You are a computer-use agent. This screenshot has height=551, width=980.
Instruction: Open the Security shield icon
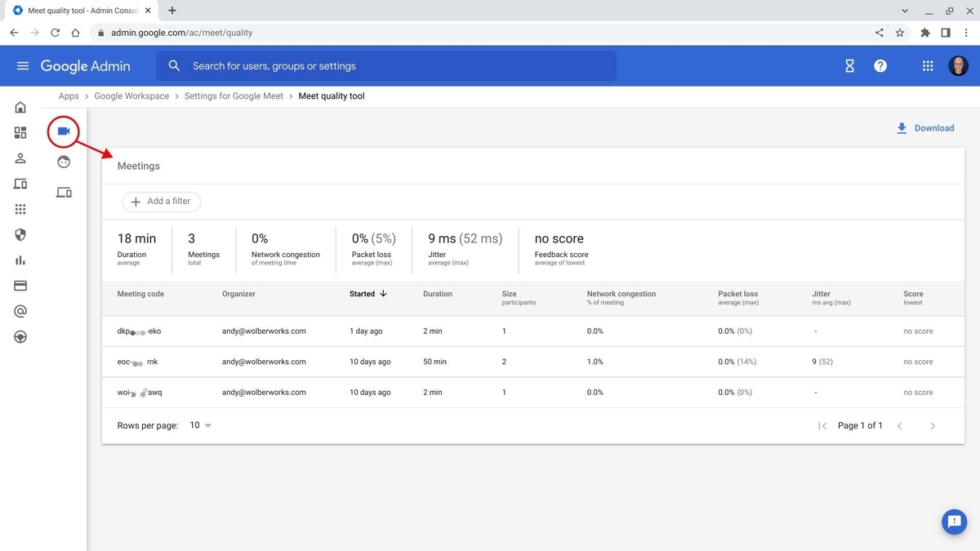click(20, 234)
